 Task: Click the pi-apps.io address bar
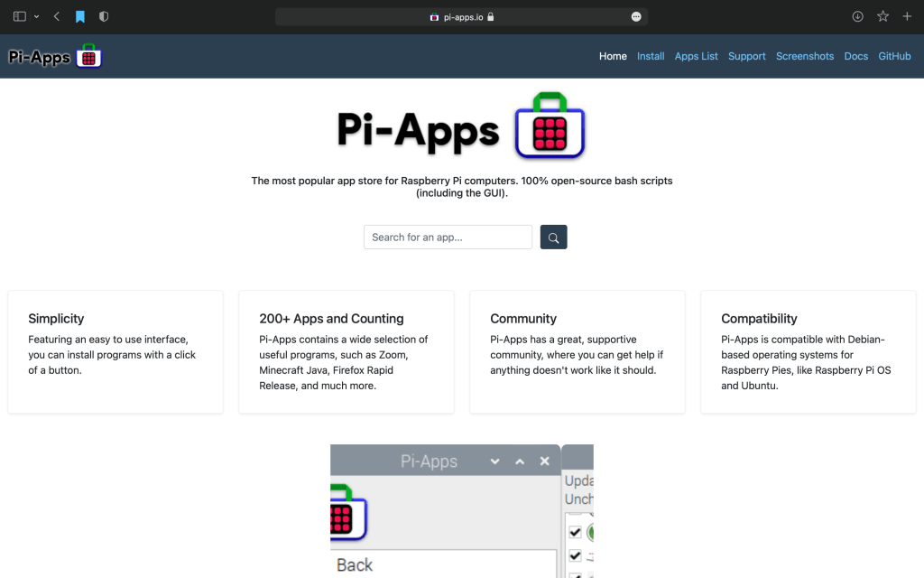(461, 16)
